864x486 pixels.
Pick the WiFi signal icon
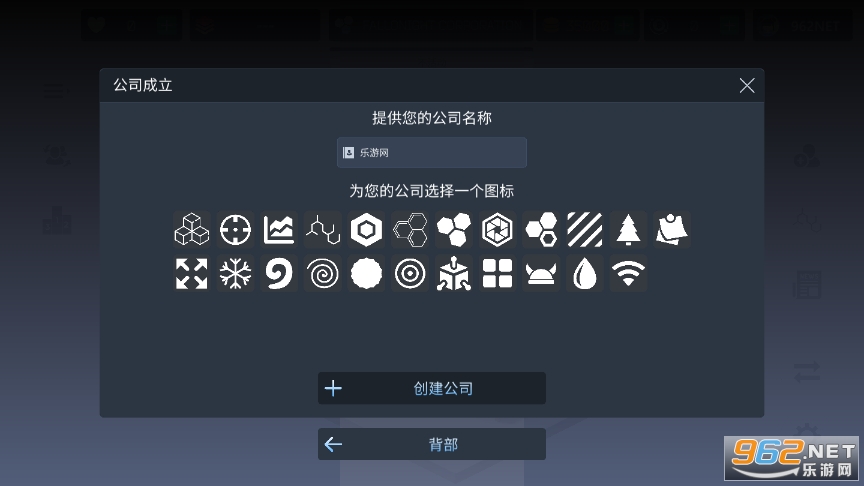[x=628, y=273]
